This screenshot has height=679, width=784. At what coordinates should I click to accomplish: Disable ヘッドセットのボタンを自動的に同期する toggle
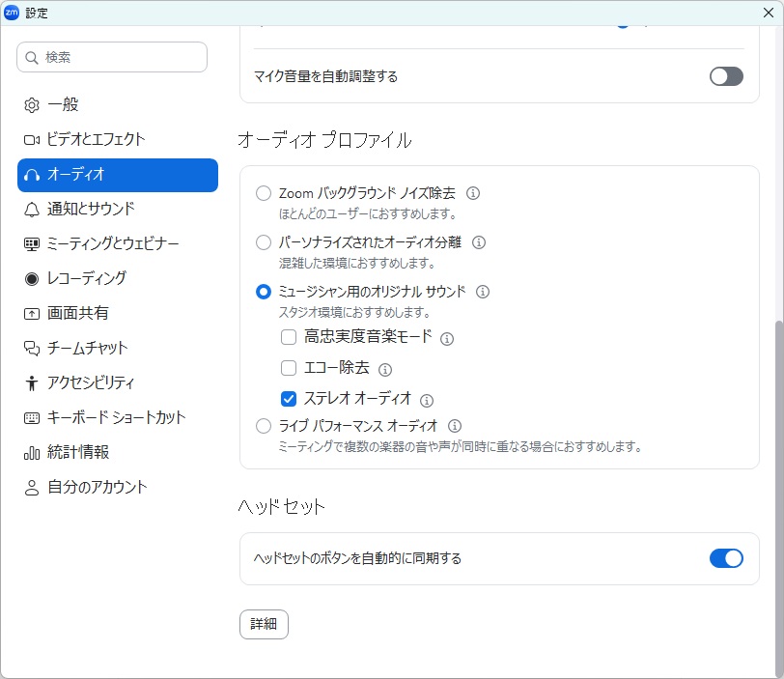coord(726,558)
